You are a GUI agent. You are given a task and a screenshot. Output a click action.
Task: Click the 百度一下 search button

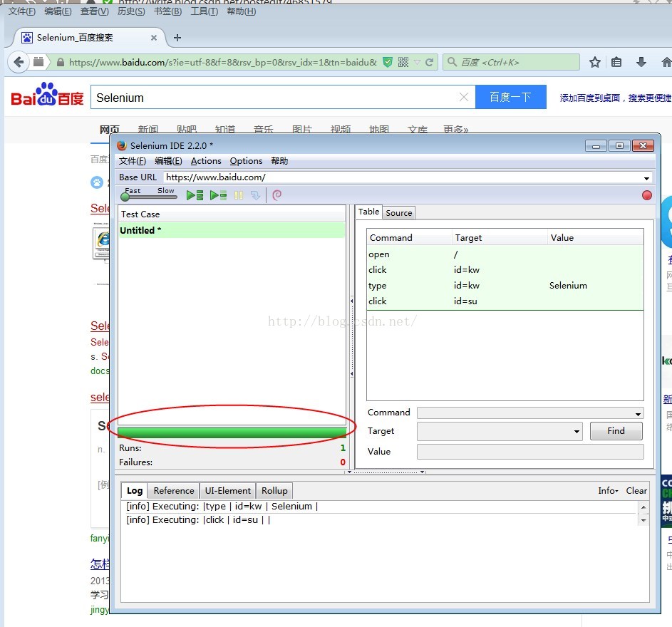510,98
